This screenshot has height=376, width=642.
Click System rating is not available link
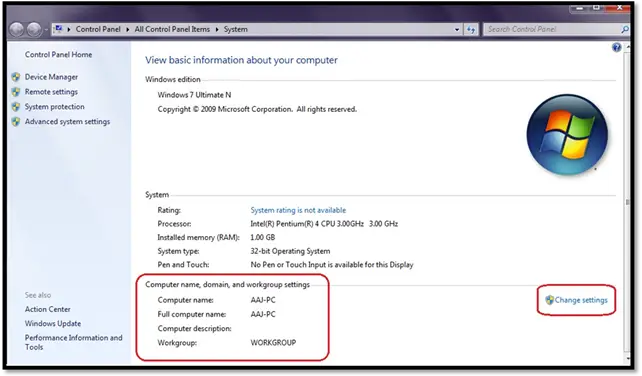[298, 210]
